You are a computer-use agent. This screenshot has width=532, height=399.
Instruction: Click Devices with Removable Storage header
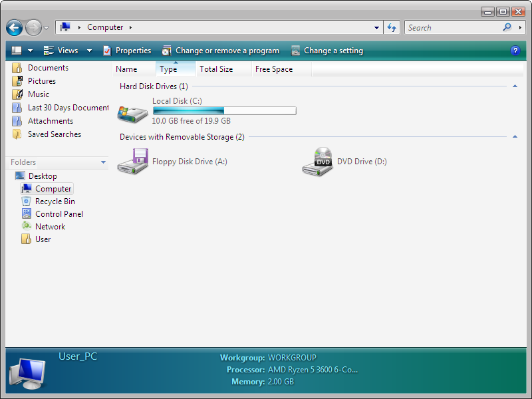(182, 137)
